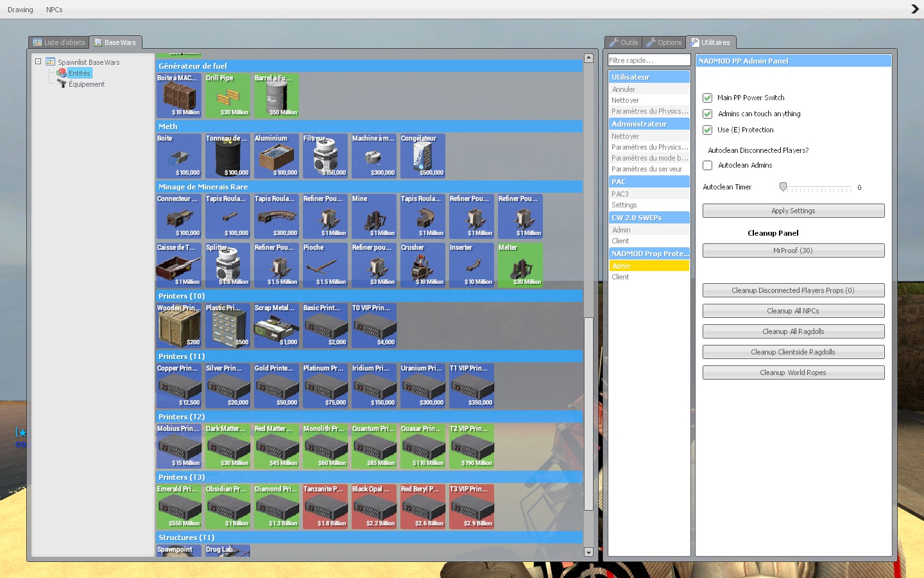Click the Apply Settings button

793,211
